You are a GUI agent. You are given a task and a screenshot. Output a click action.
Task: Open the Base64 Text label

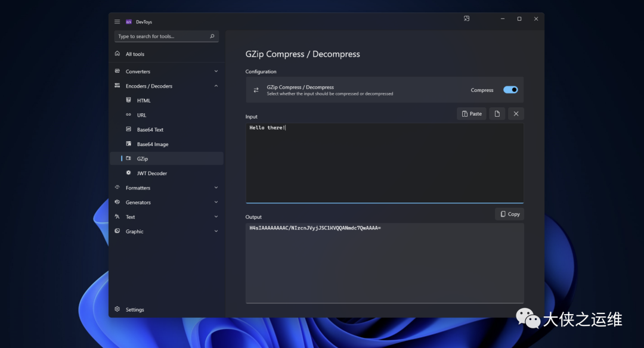click(150, 130)
